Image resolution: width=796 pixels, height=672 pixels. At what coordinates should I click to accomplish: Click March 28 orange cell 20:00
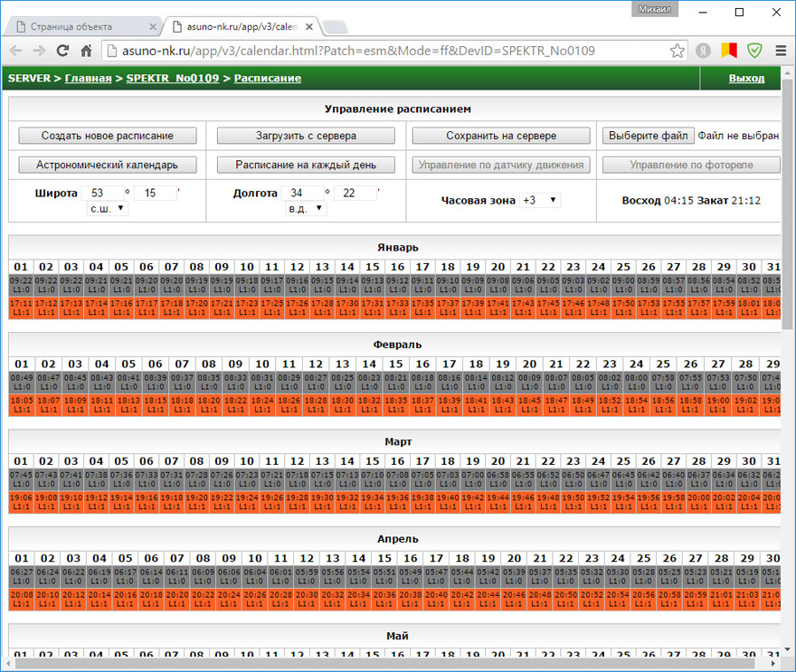pos(698,502)
